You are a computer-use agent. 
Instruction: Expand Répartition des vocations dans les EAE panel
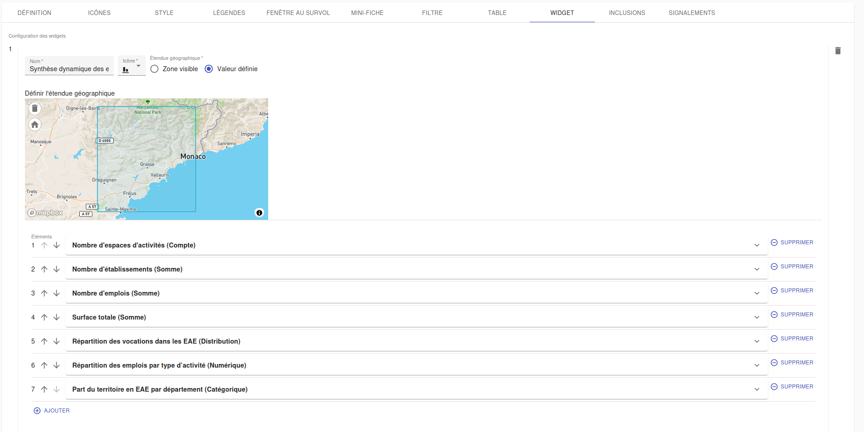point(417,341)
